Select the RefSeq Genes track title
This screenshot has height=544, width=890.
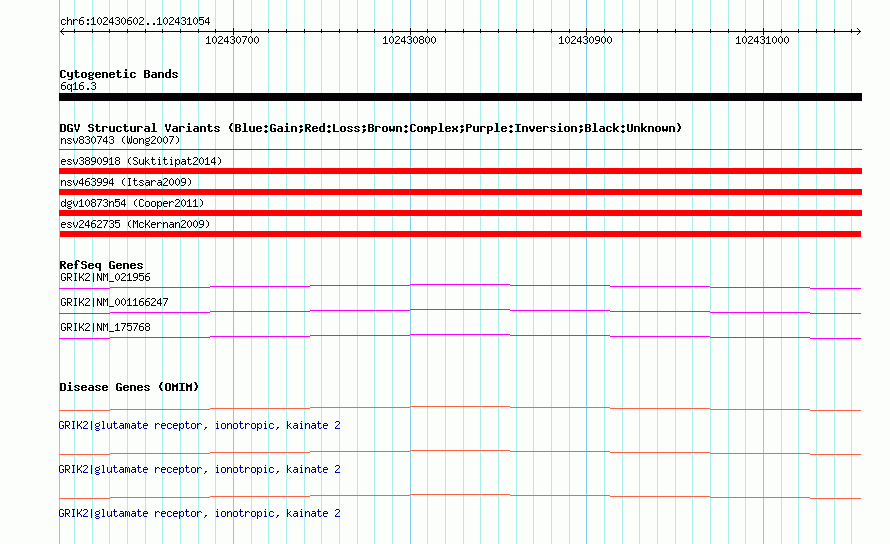(101, 265)
